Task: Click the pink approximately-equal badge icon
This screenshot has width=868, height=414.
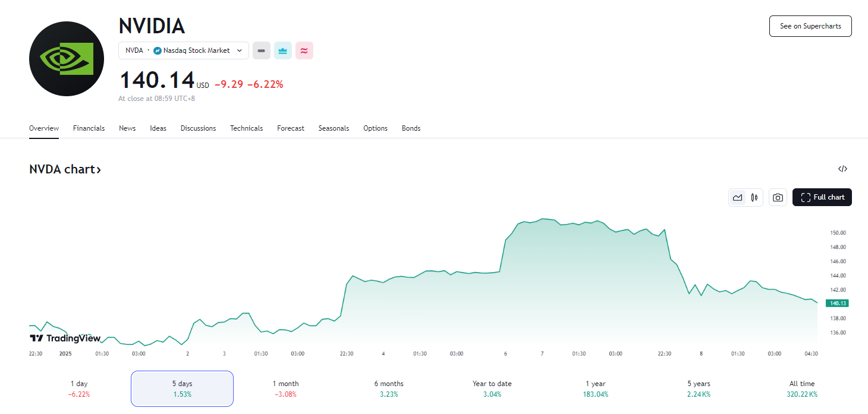Action: pos(304,50)
